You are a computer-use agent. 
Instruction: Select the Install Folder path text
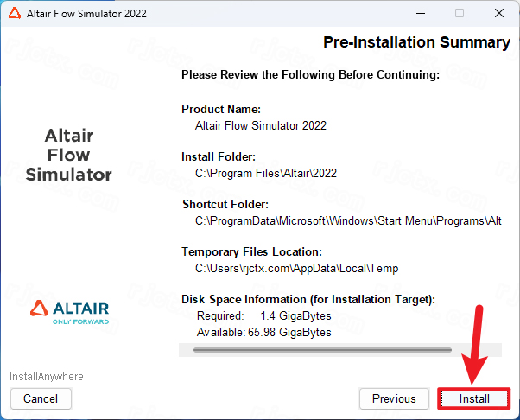tap(266, 173)
